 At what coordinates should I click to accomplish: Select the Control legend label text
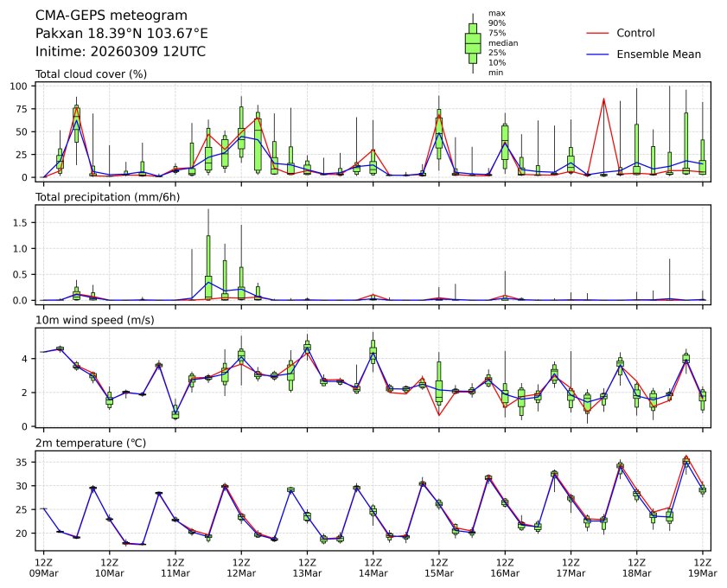635,33
